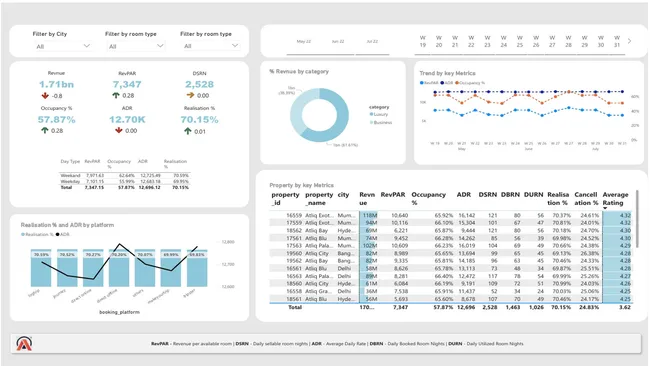The width and height of the screenshot is (650, 366).
Task: Select the table row for property 17559
Action: click(451, 223)
